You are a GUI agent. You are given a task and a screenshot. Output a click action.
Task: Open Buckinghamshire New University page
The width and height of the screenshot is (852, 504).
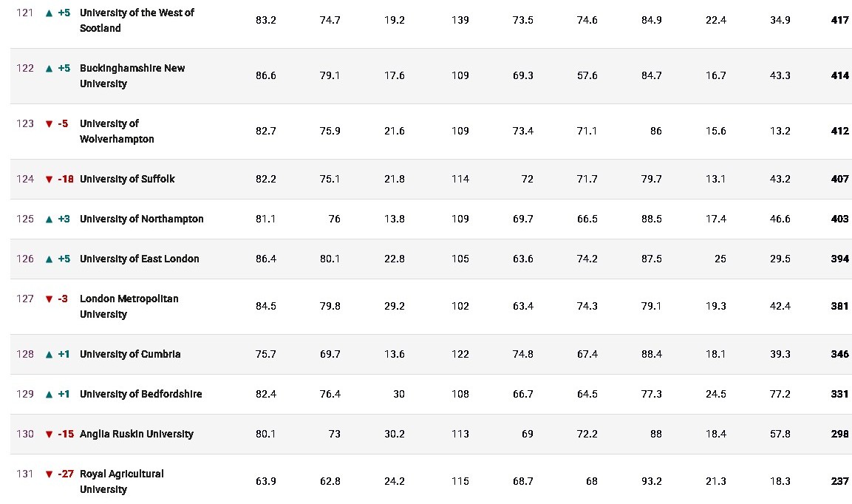pos(132,75)
